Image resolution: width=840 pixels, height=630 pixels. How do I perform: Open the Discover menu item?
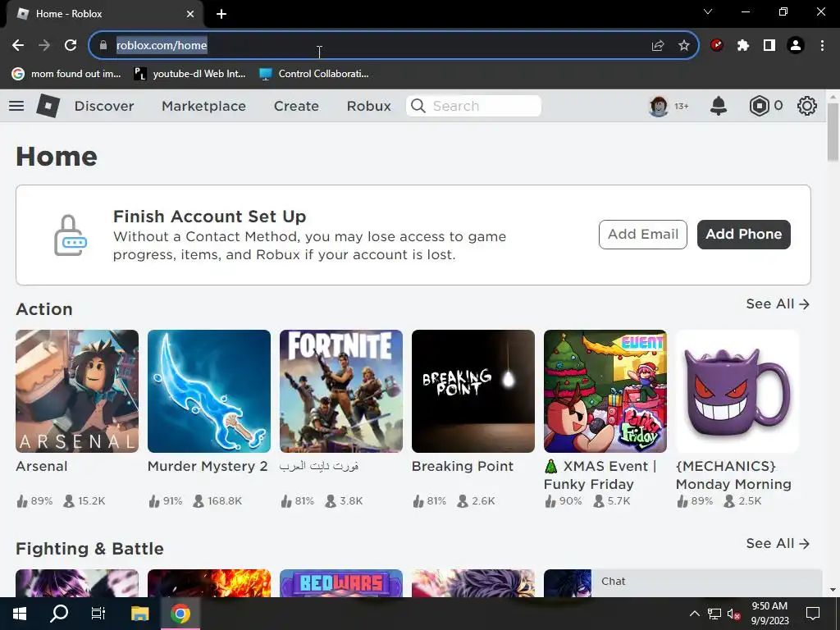pyautogui.click(x=104, y=106)
